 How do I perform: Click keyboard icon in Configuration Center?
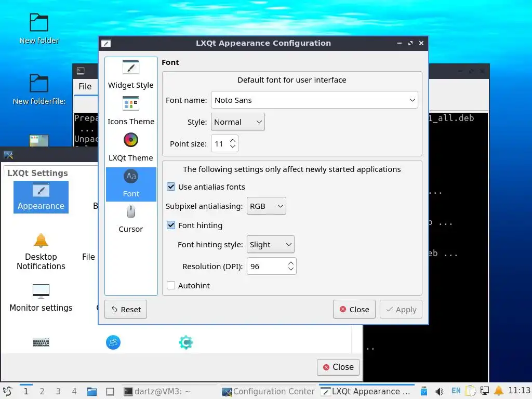click(41, 342)
